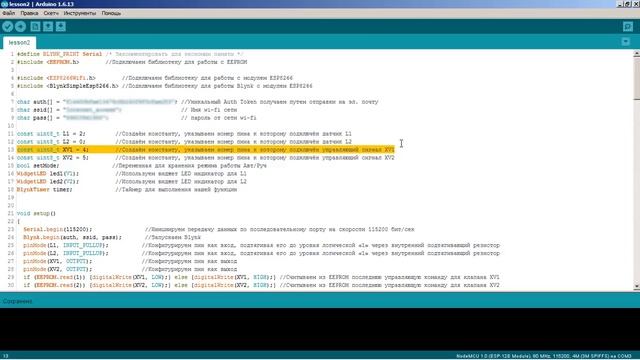Viewport: 640px width, 360px height.
Task: Click the pinMode(XV2, OUTPUT) line
Action: pos(130,269)
